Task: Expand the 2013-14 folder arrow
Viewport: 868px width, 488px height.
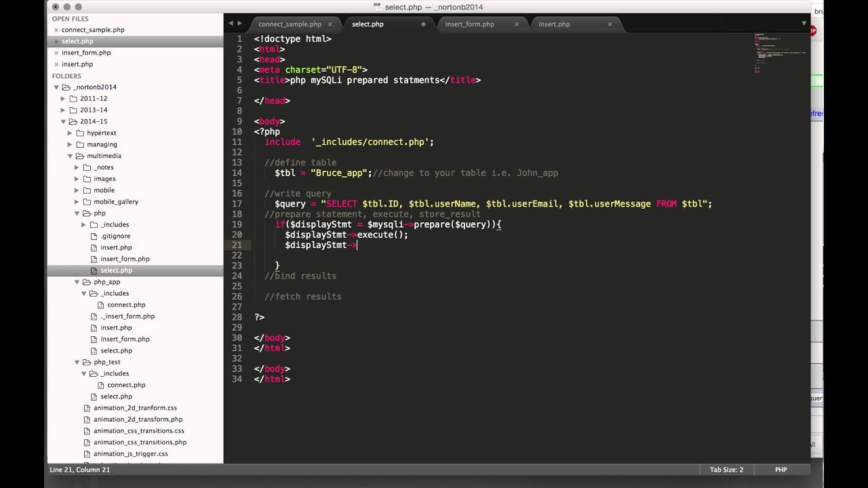Action: click(63, 110)
